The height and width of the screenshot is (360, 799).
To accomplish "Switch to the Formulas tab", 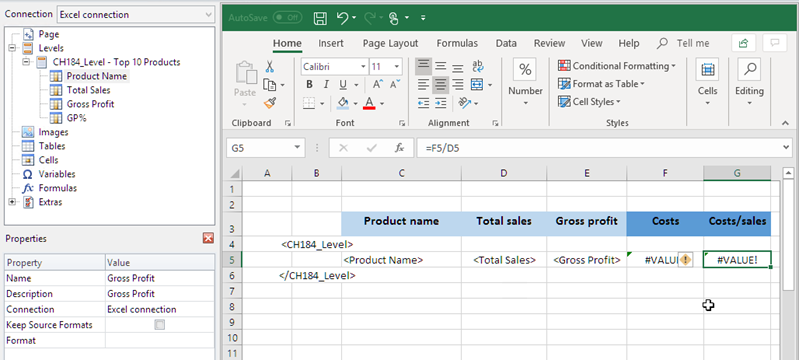I will coord(457,43).
